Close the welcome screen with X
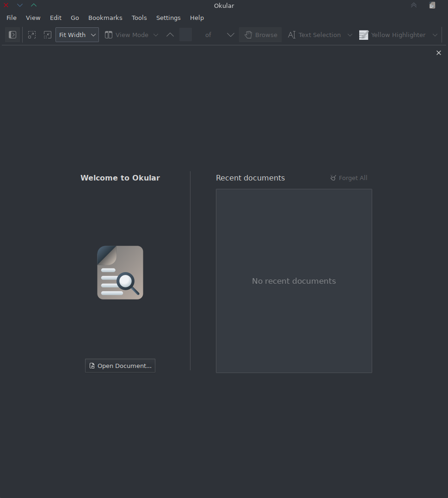The width and height of the screenshot is (448, 498). tap(439, 53)
